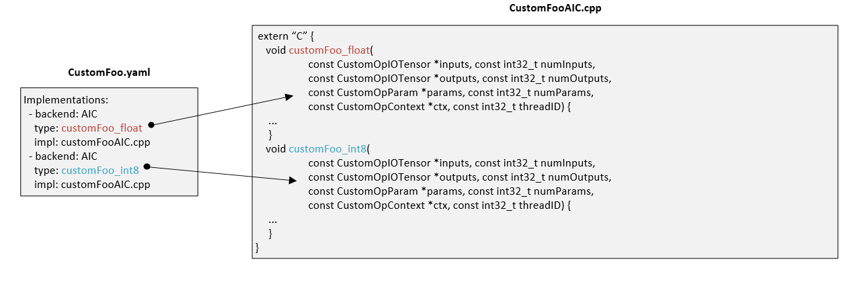Select the second "- backend: AIC" entry
868x282 pixels.
pyautogui.click(x=63, y=156)
